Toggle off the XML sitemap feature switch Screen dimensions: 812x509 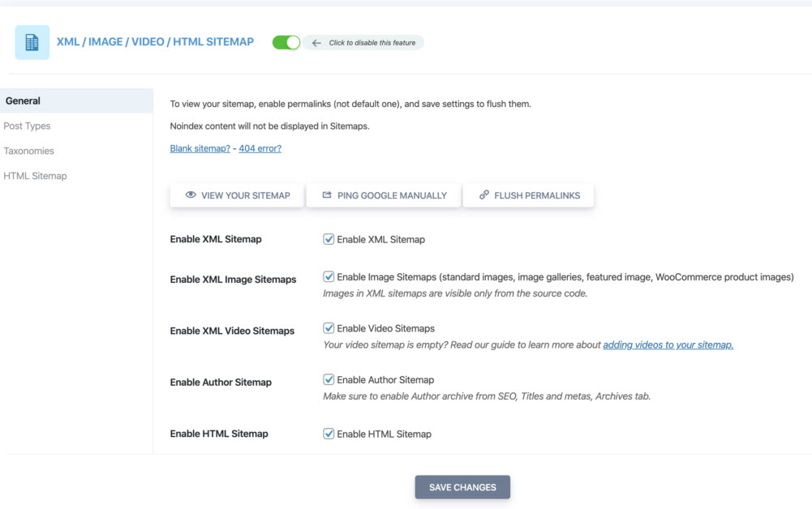(286, 42)
